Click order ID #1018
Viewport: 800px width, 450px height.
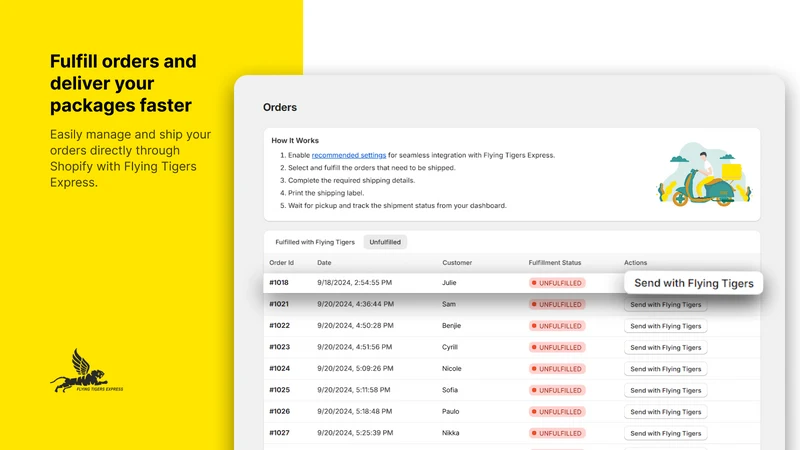click(x=279, y=283)
